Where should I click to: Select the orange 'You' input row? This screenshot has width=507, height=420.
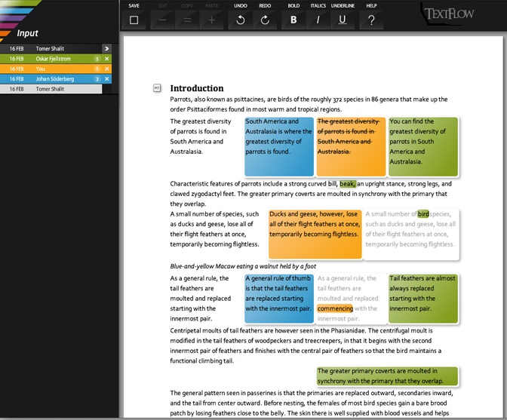(56, 69)
